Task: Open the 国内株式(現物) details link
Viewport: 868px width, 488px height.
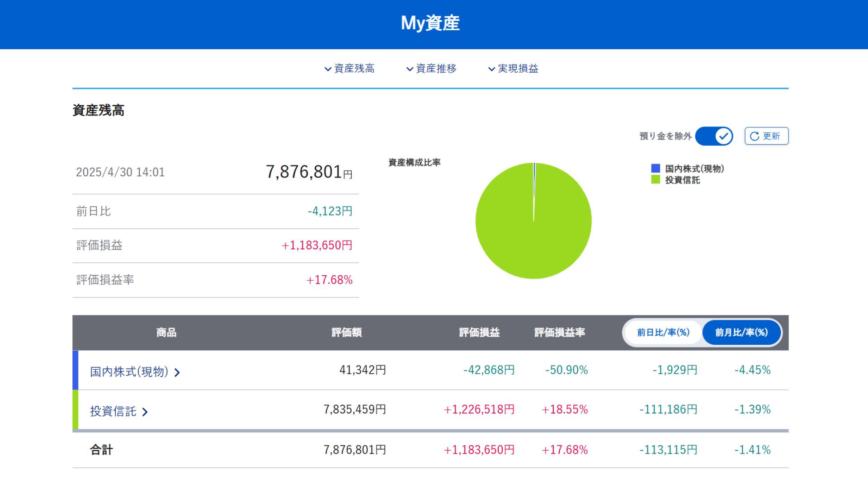Action: 129,372
